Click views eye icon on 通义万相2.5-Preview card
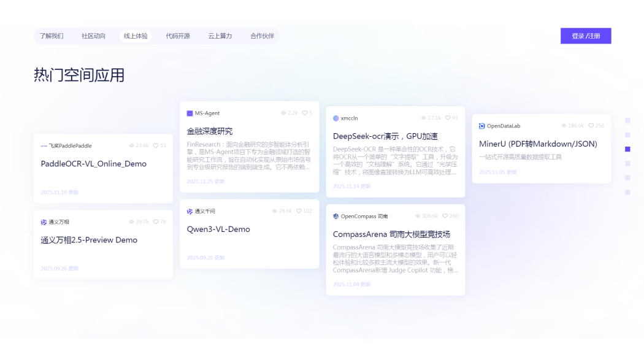The image size is (644, 362). pyautogui.click(x=131, y=222)
